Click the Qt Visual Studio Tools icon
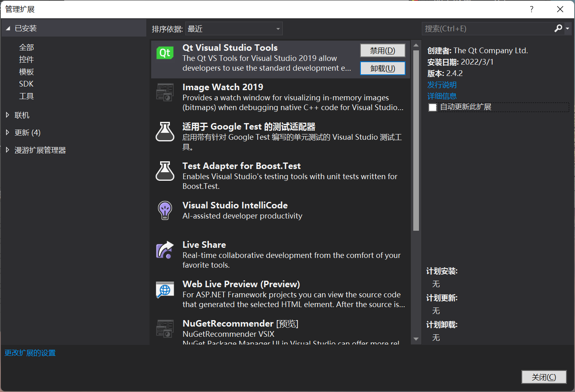Viewport: 575px width, 392px height. (165, 53)
